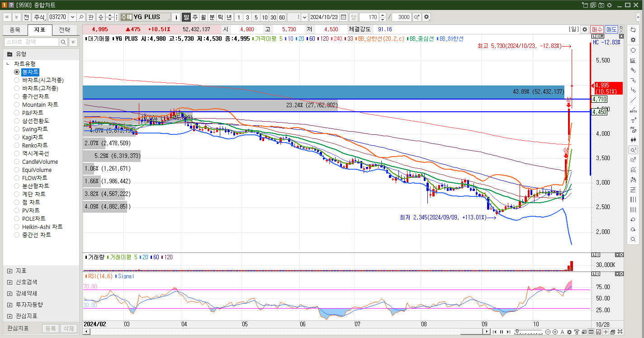Collapse the 유형 tree section
644x338 pixels.
coord(9,54)
